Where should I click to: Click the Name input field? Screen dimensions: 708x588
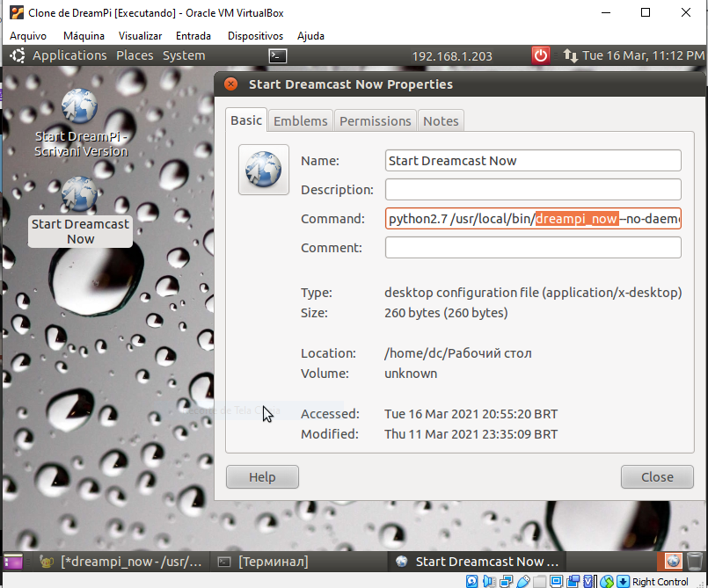tap(533, 161)
